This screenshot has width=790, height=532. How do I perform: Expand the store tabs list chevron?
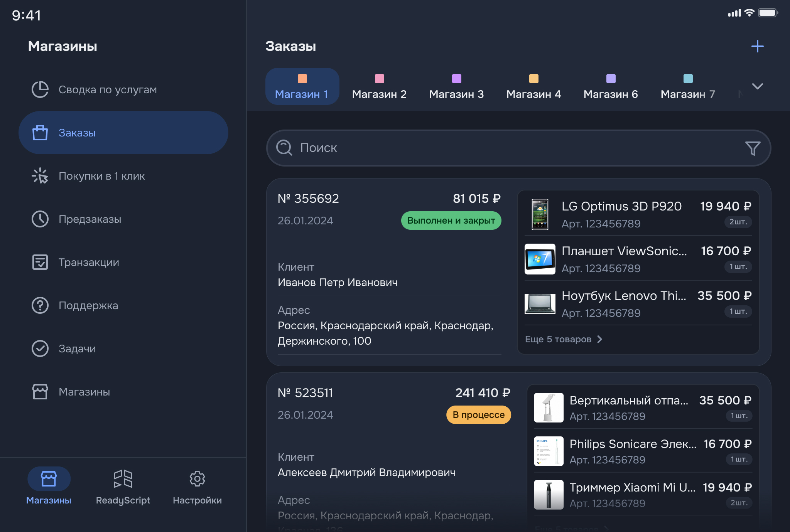point(758,86)
